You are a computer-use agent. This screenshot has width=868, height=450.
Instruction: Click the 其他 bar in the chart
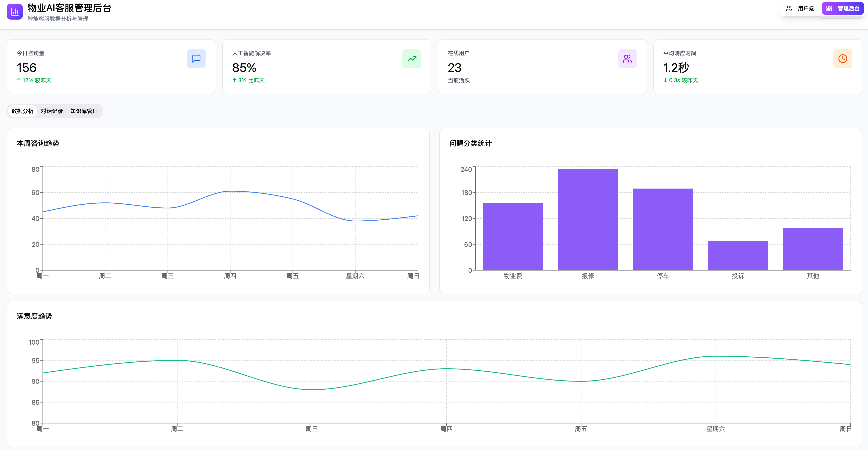(x=813, y=249)
